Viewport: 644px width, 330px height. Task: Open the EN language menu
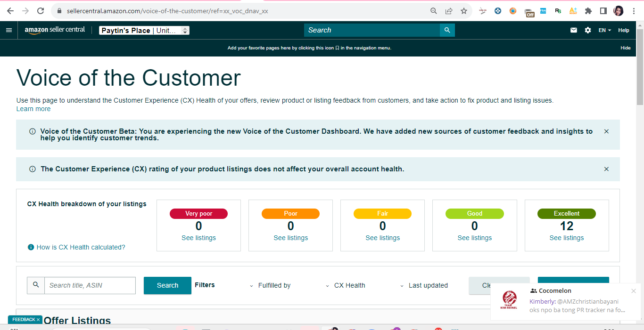point(605,30)
